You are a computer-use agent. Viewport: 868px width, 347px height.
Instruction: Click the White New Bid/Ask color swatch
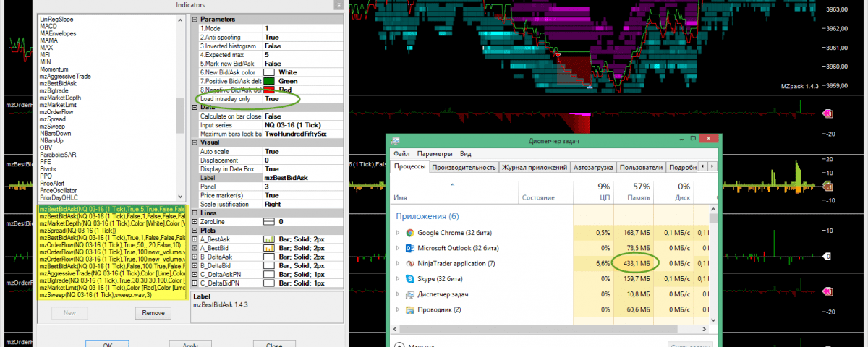(270, 72)
